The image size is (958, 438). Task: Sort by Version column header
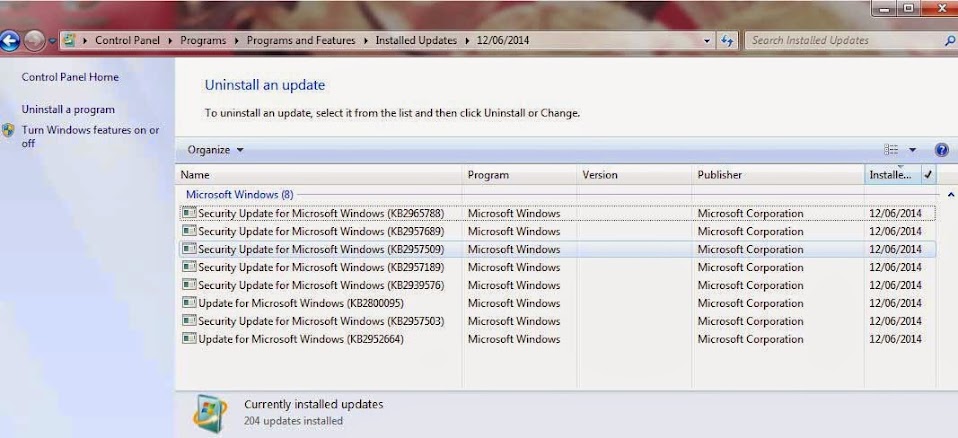pos(634,175)
